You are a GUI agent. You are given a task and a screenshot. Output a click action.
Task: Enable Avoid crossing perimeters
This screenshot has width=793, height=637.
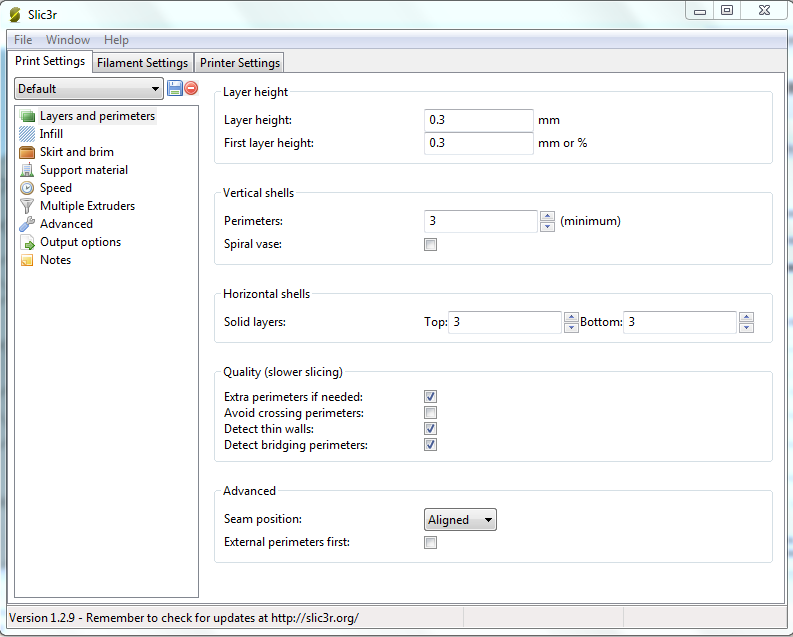tap(430, 413)
